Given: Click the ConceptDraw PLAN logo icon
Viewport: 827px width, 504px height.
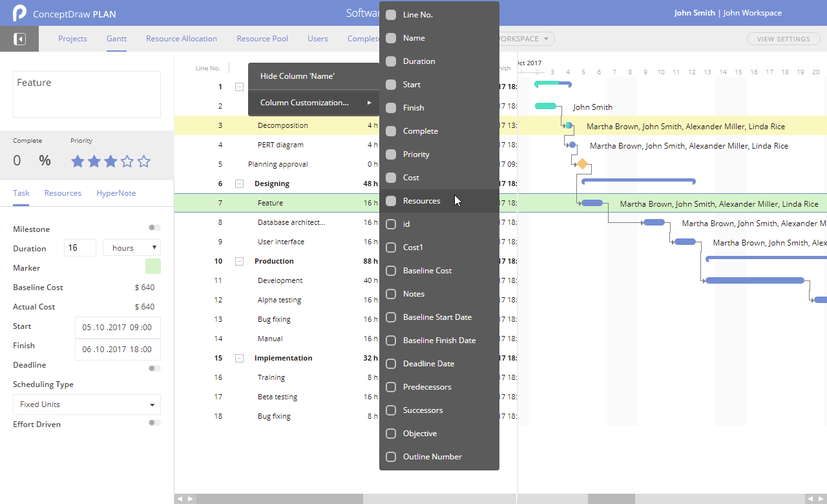Looking at the screenshot, I should 19,13.
